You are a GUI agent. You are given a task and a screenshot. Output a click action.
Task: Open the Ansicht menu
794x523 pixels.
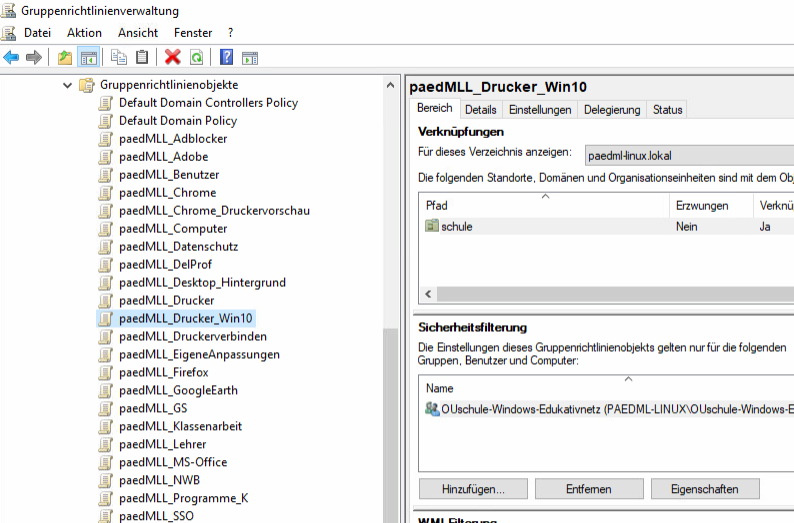pyautogui.click(x=138, y=33)
